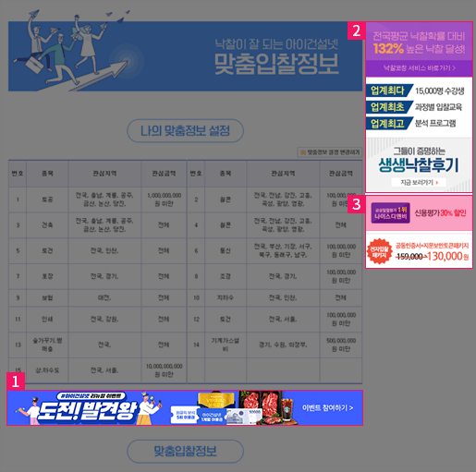Image resolution: width=476 pixels, height=472 pixels.
Task: Open the 나의 맞춤정보 설정 button
Action: pyautogui.click(x=186, y=131)
